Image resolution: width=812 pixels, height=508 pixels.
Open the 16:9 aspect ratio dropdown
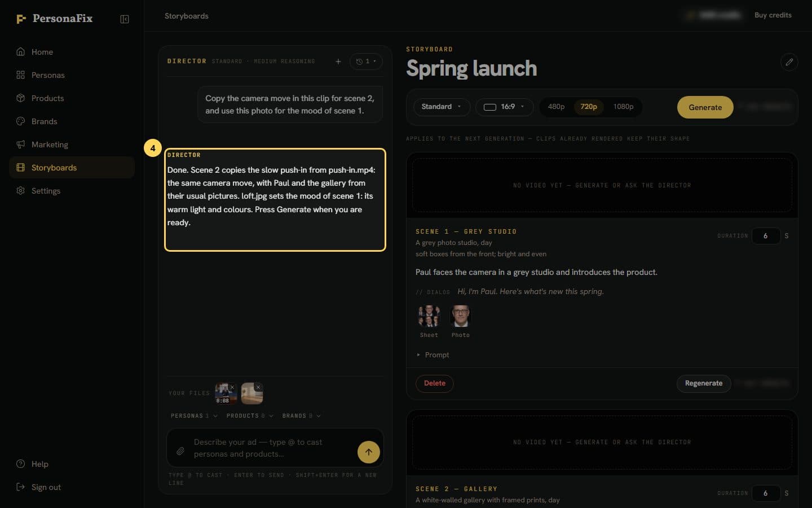tap(504, 107)
